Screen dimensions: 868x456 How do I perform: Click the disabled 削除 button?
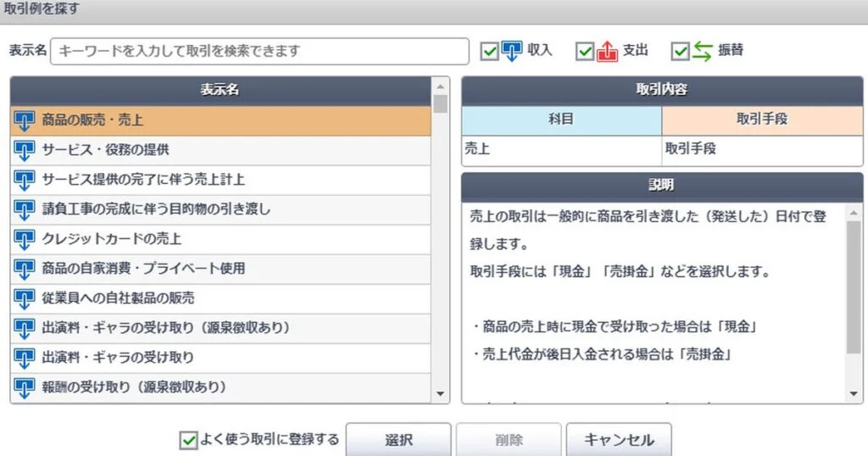tap(509, 440)
